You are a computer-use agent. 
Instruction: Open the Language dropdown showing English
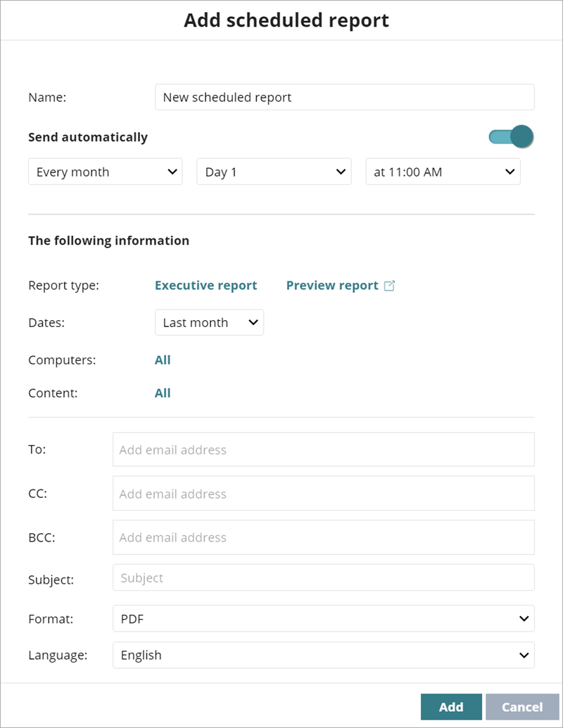click(323, 655)
